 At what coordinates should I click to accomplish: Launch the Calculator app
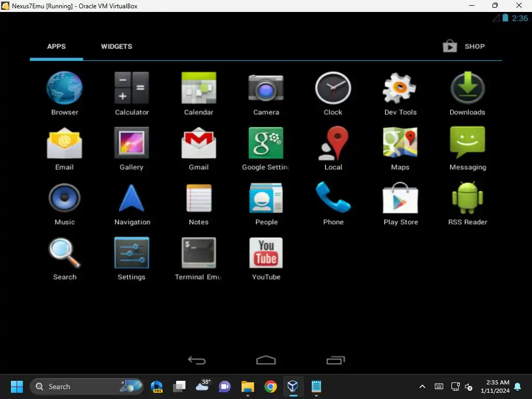pos(131,94)
